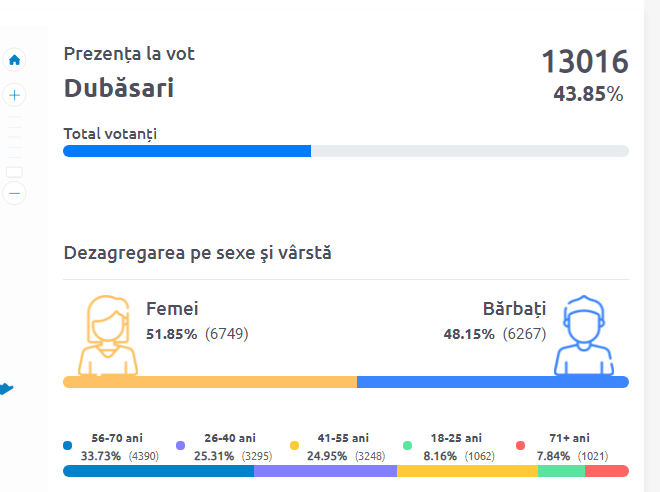Viewport: 660px width, 492px height.
Task: Click the green 18-25 ani legend dot
Action: (408, 445)
